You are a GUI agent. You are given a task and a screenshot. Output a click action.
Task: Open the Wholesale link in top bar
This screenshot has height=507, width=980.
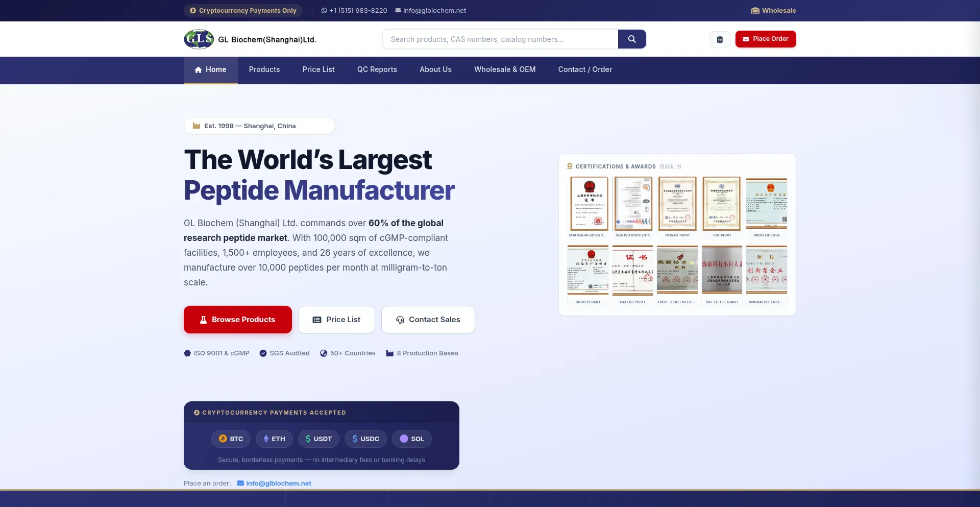coord(773,11)
